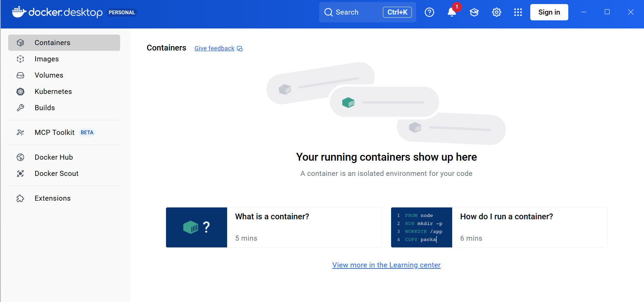Select Containers in the sidebar
This screenshot has height=302, width=644.
[64, 43]
